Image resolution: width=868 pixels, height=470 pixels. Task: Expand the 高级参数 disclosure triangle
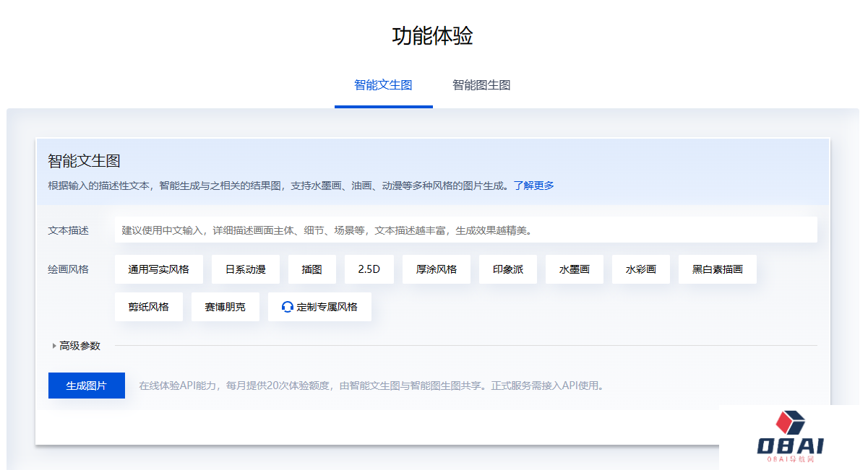click(x=54, y=346)
